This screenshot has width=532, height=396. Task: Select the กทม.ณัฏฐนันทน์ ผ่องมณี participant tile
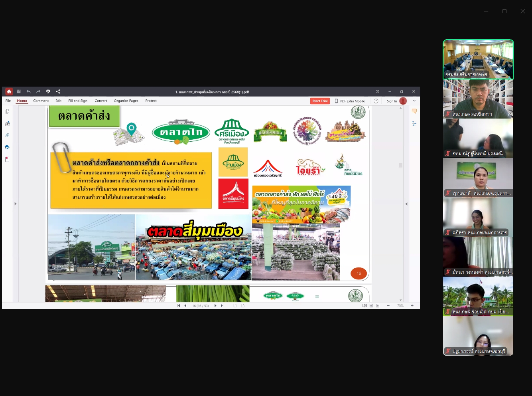tap(478, 138)
